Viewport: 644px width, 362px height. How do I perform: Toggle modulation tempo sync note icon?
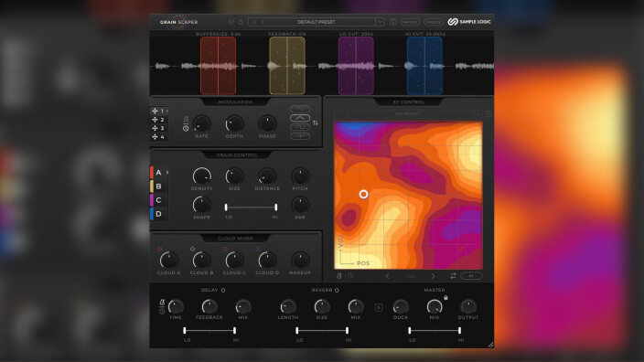[186, 119]
